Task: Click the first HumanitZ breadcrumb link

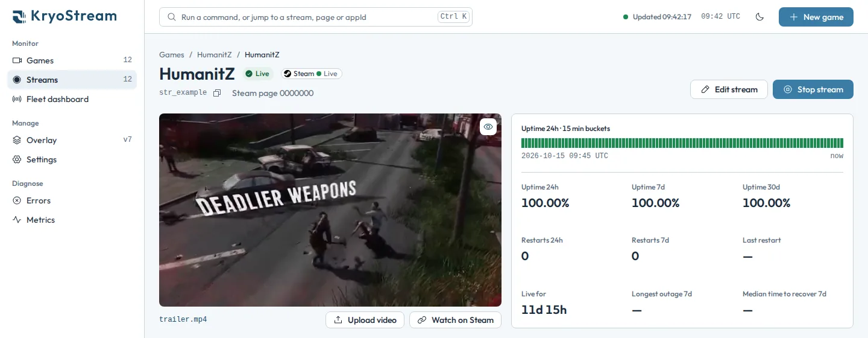Action: 215,54
